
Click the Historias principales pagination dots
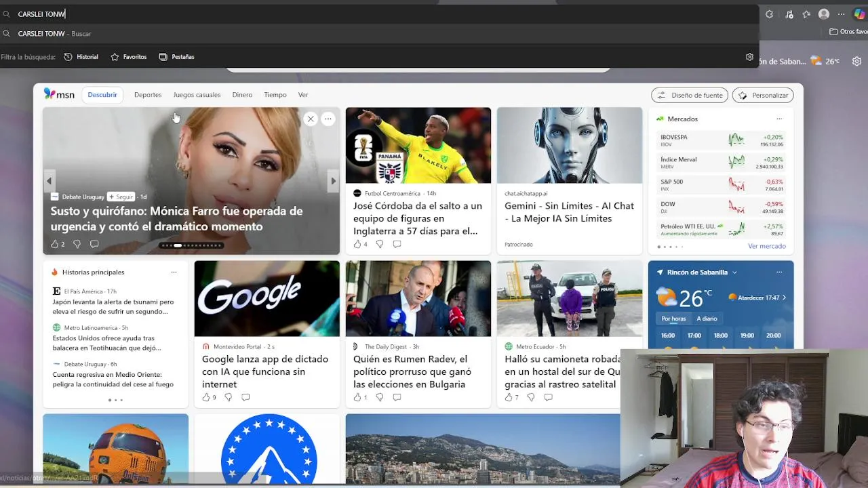(x=115, y=400)
